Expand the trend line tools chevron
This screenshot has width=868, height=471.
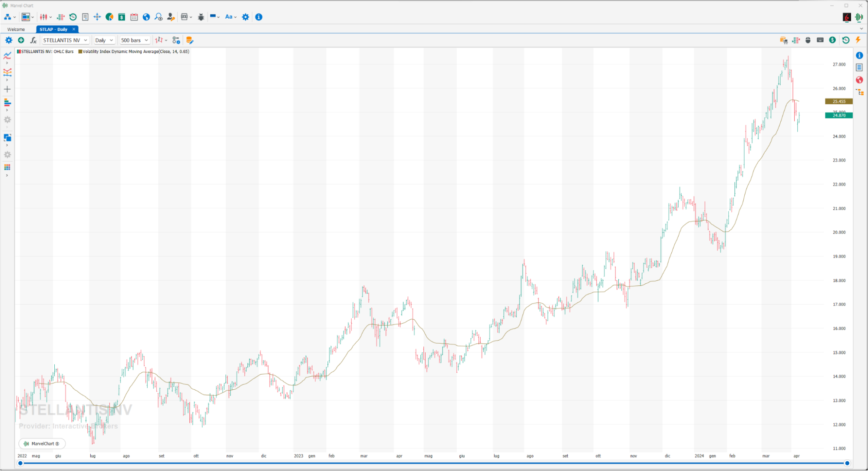click(7, 63)
